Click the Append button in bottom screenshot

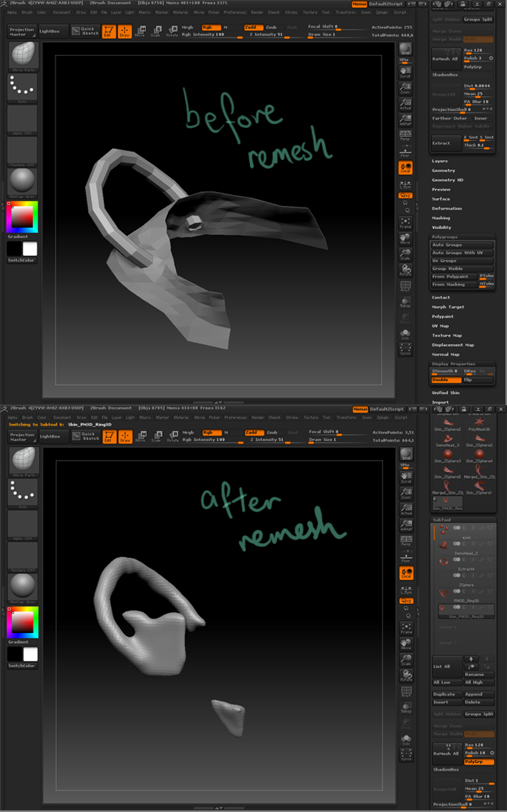point(479,694)
